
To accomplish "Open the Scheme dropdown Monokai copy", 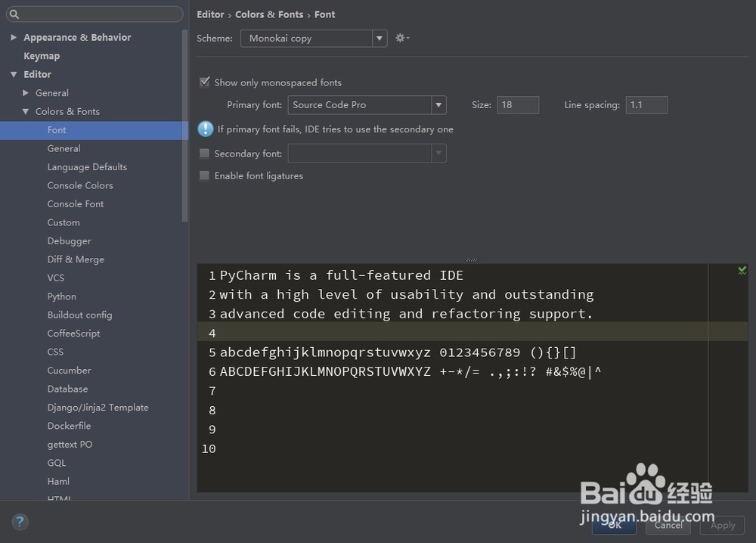I will (x=313, y=38).
